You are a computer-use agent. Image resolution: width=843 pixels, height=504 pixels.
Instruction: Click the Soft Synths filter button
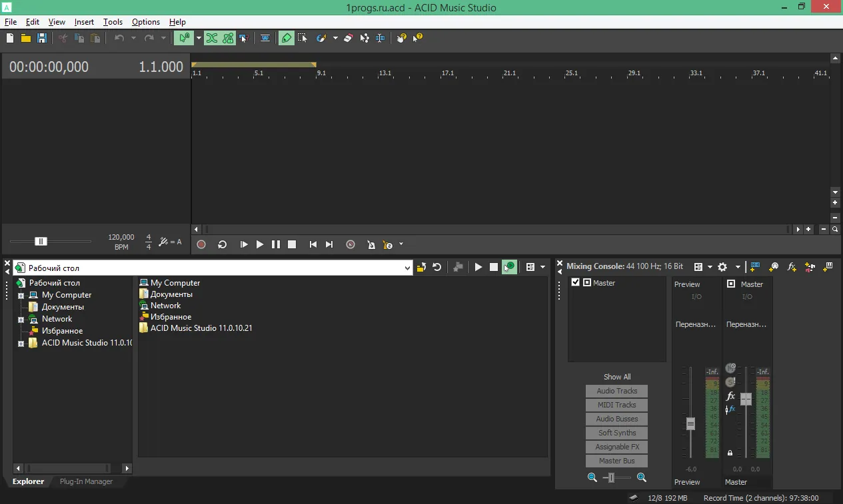click(617, 433)
